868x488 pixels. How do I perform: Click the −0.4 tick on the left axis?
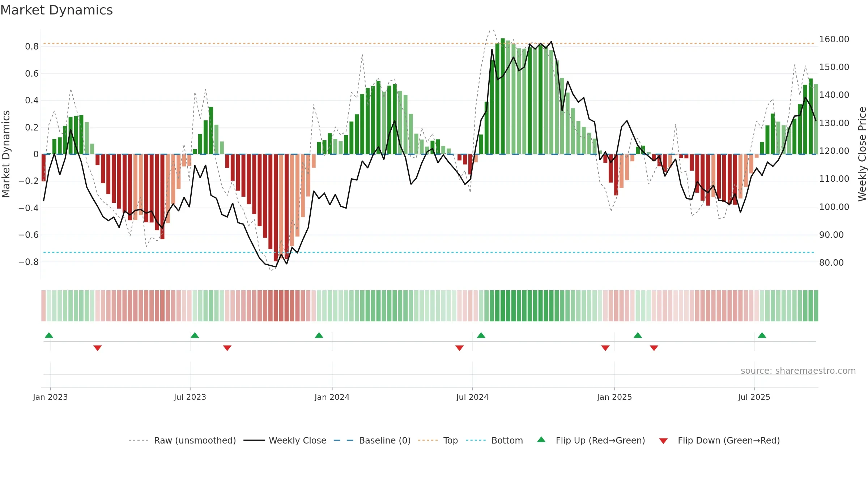(29, 208)
